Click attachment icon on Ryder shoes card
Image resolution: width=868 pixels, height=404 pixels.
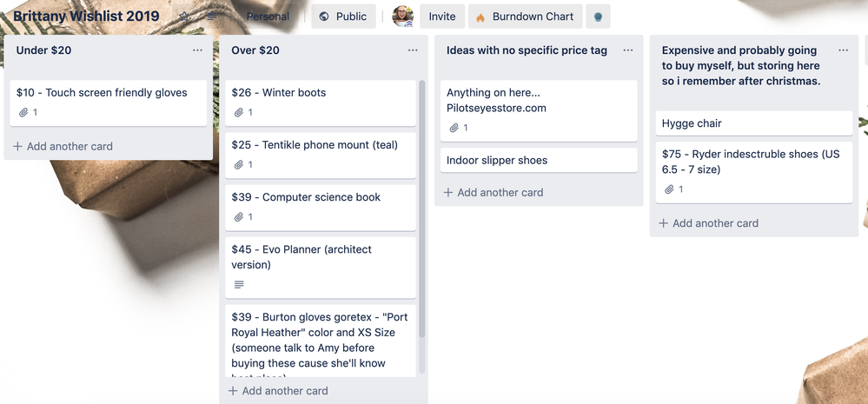(669, 189)
